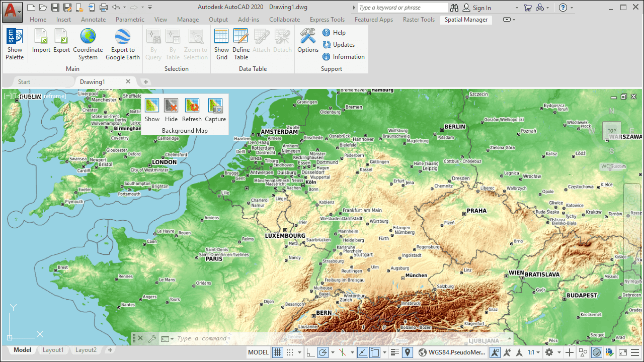Select the Express Tools tab
The image size is (644, 362).
[327, 20]
